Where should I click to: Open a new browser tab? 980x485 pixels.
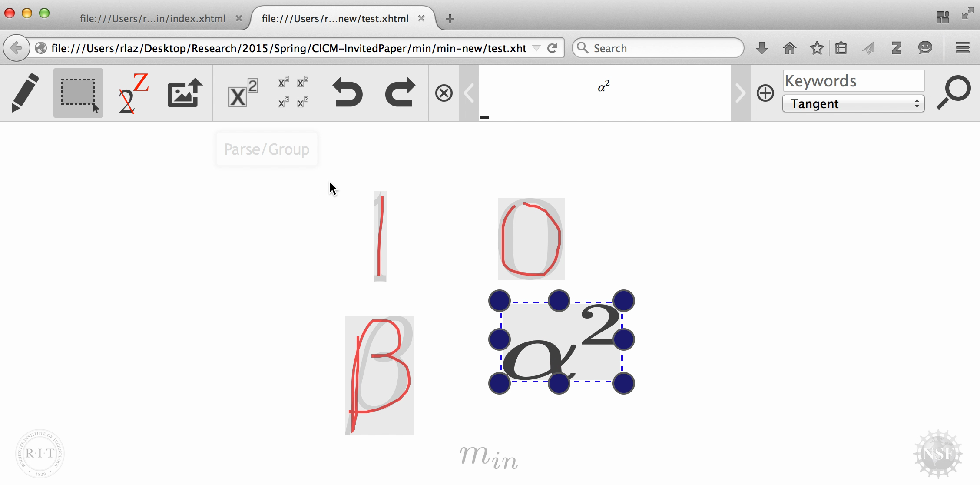[x=450, y=19]
